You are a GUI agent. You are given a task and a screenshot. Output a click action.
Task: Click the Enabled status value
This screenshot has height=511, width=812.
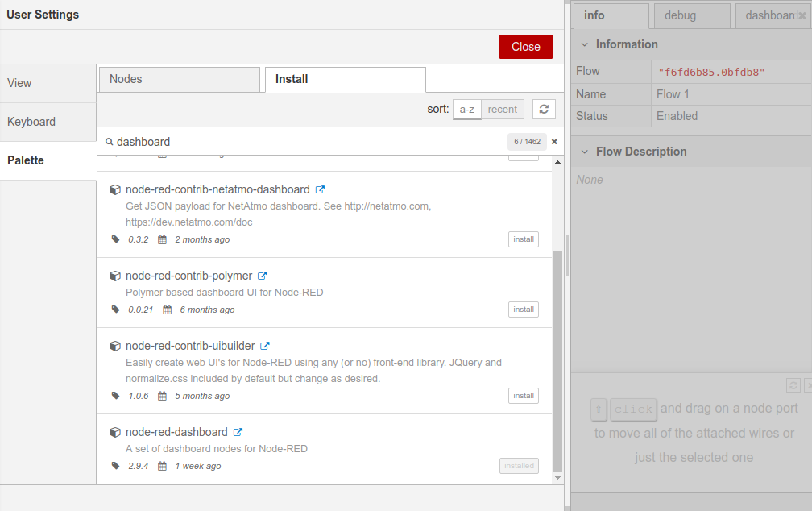(677, 116)
